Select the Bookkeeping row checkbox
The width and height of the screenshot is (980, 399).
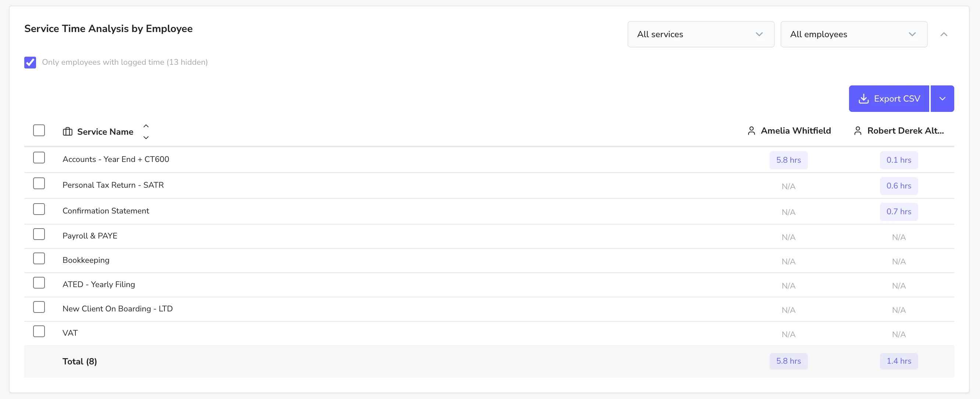point(39,258)
